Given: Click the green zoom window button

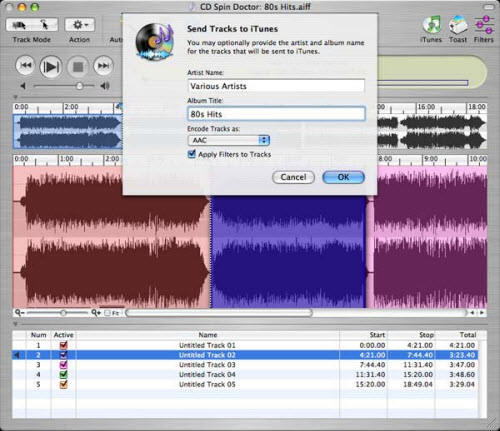Looking at the screenshot, I should coord(35,7).
